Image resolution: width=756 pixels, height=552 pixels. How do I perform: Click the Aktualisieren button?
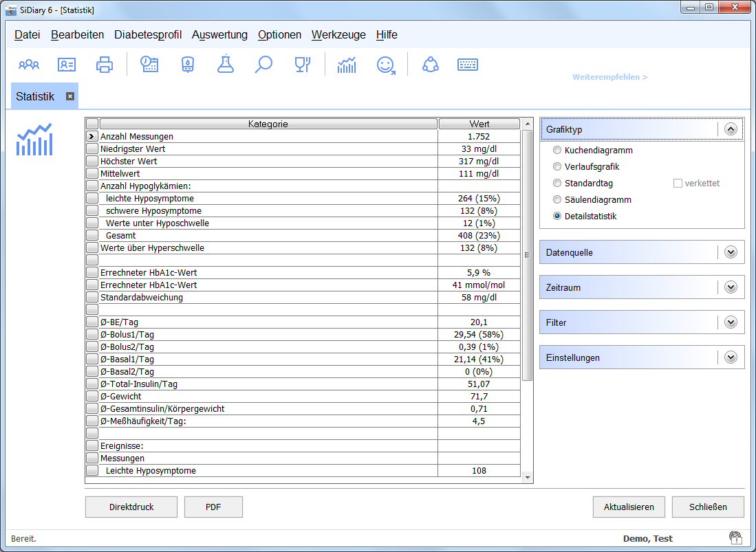[629, 507]
